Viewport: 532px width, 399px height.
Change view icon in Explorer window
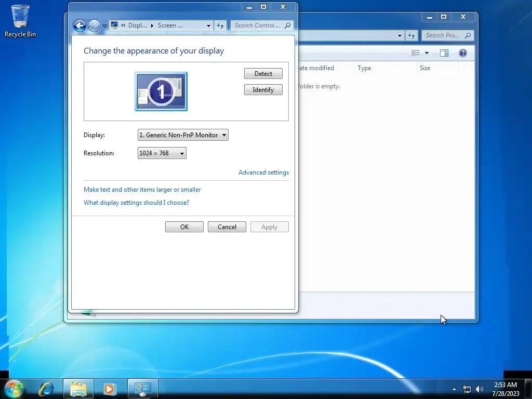(x=415, y=52)
